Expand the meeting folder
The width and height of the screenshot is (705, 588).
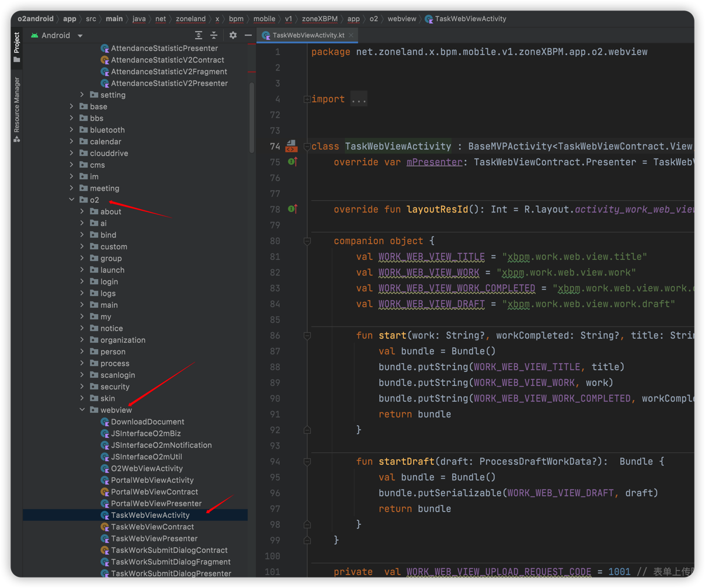click(x=72, y=188)
